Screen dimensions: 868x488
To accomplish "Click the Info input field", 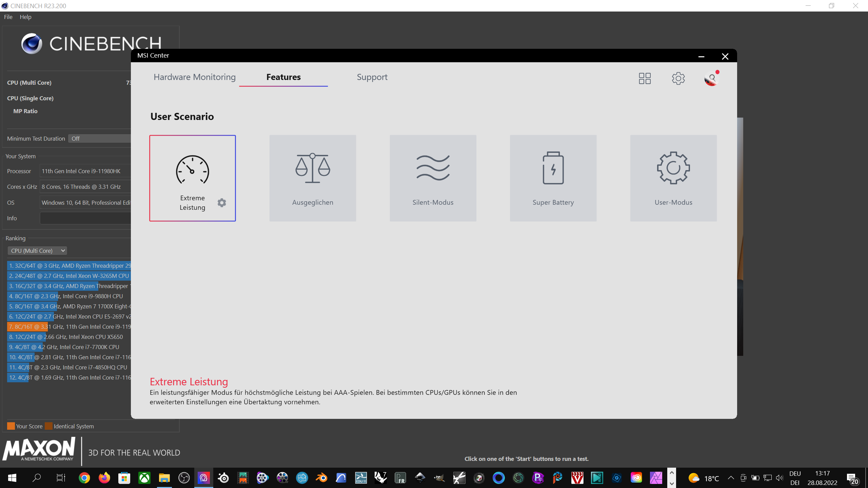I will pos(85,218).
